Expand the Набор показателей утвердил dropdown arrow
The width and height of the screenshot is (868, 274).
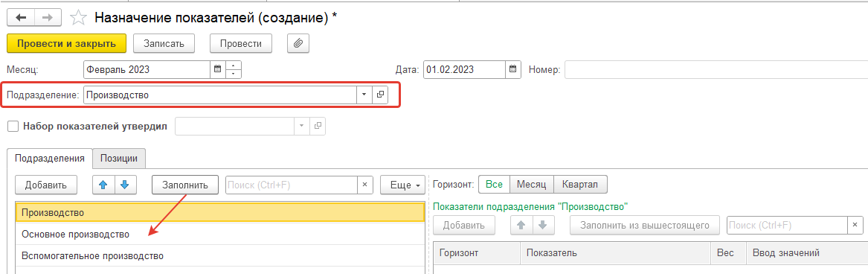pos(302,126)
